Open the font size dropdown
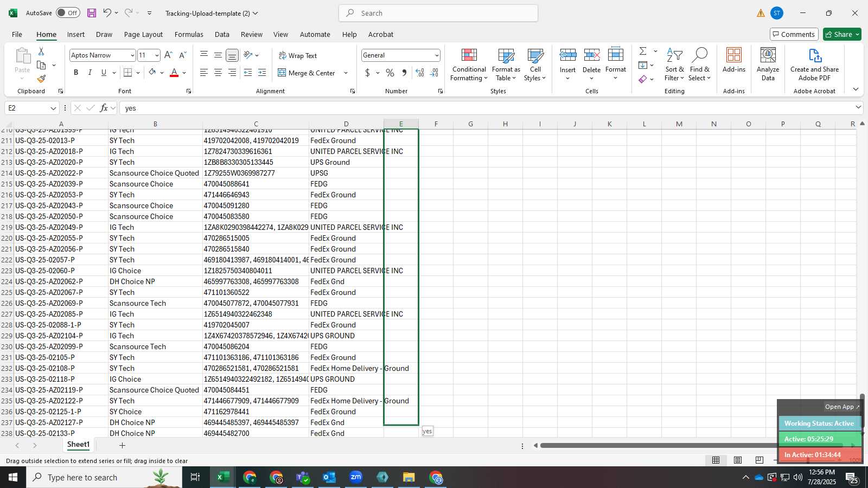 157,55
